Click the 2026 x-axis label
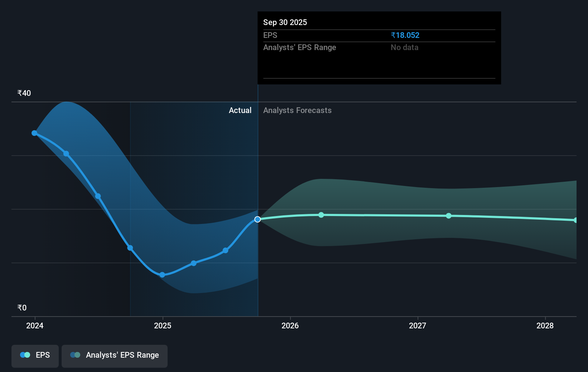The height and width of the screenshot is (372, 588). (x=290, y=325)
